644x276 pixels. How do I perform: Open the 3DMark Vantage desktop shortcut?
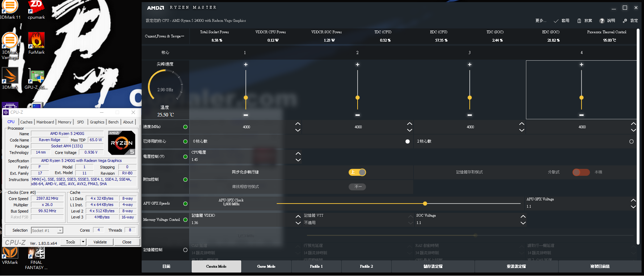[x=10, y=46]
